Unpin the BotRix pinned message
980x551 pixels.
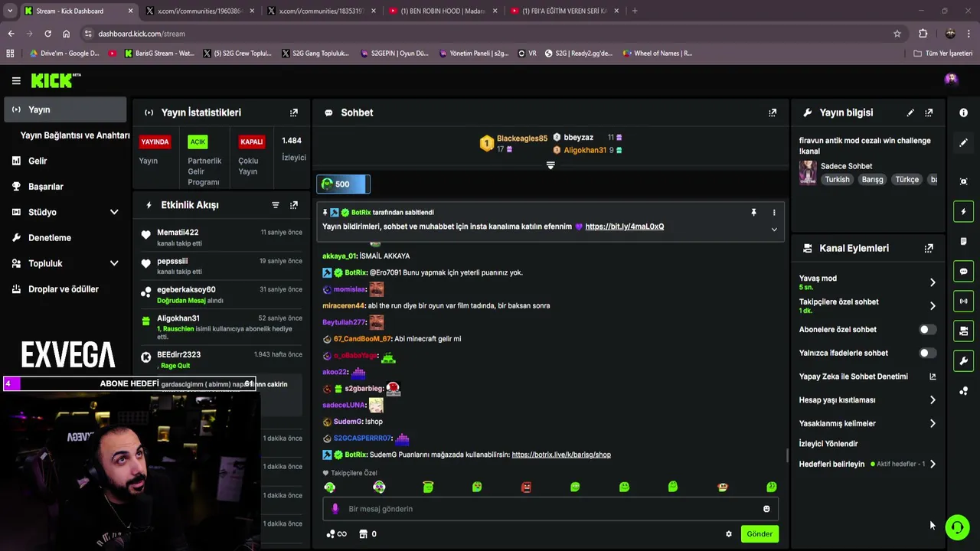click(x=753, y=213)
